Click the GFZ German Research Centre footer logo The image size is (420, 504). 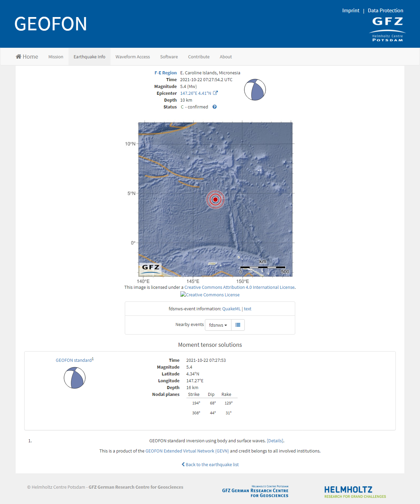(255, 491)
